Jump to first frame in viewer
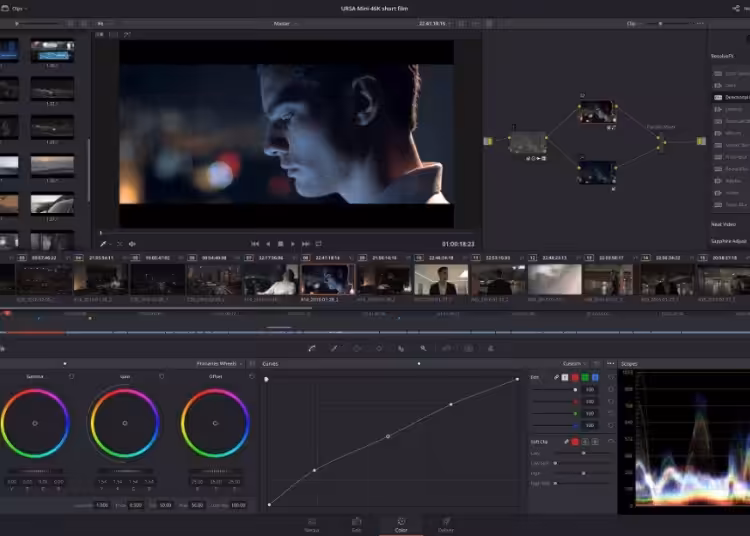Image resolution: width=750 pixels, height=536 pixels. click(255, 244)
